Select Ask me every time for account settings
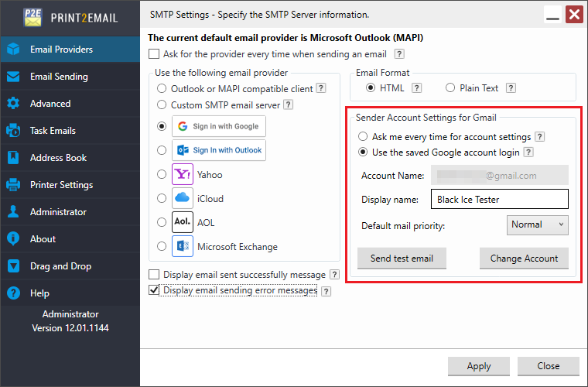This screenshot has height=387, width=588. (x=363, y=136)
